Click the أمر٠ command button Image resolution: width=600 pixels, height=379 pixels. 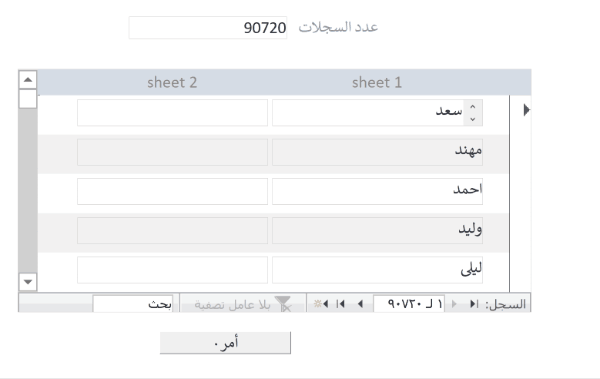[x=225, y=343]
